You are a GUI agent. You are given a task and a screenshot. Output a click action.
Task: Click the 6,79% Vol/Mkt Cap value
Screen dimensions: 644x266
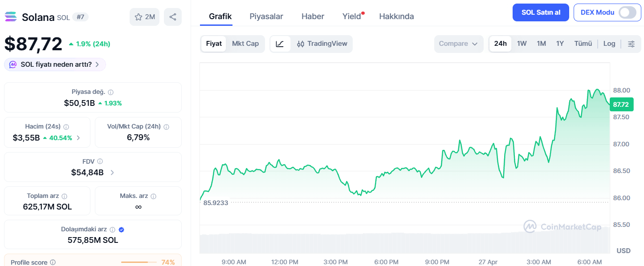(138, 137)
